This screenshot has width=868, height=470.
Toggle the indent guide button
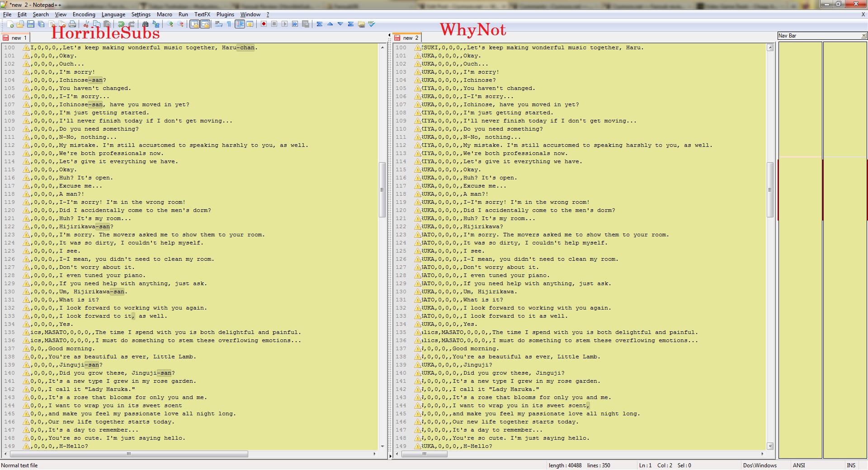pos(240,24)
